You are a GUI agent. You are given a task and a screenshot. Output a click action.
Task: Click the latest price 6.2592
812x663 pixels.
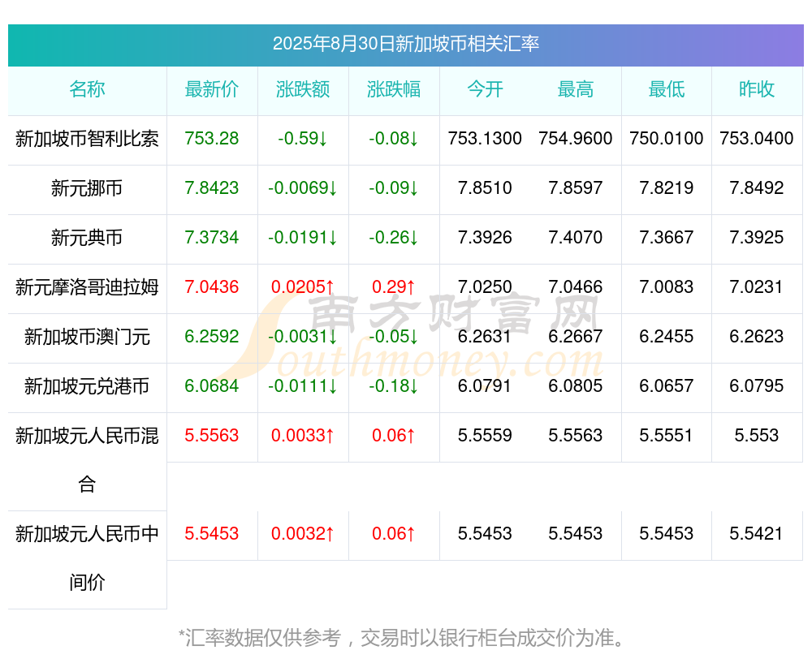click(212, 337)
